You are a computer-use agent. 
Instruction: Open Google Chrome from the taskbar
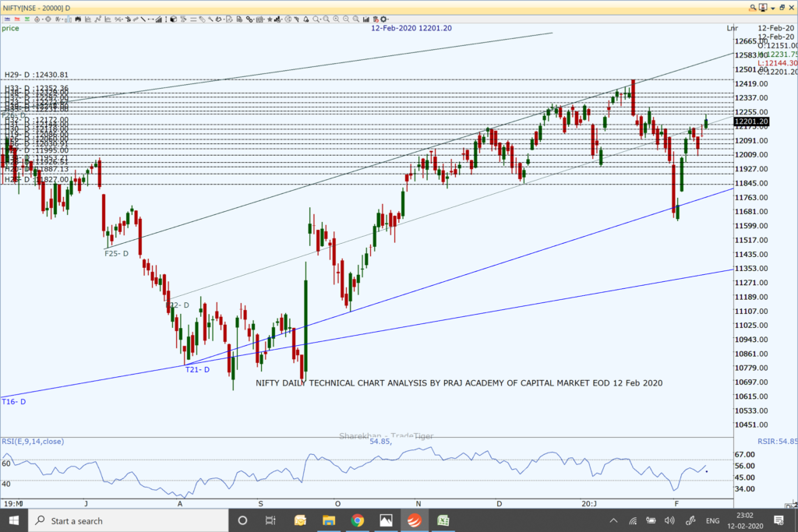(x=357, y=520)
